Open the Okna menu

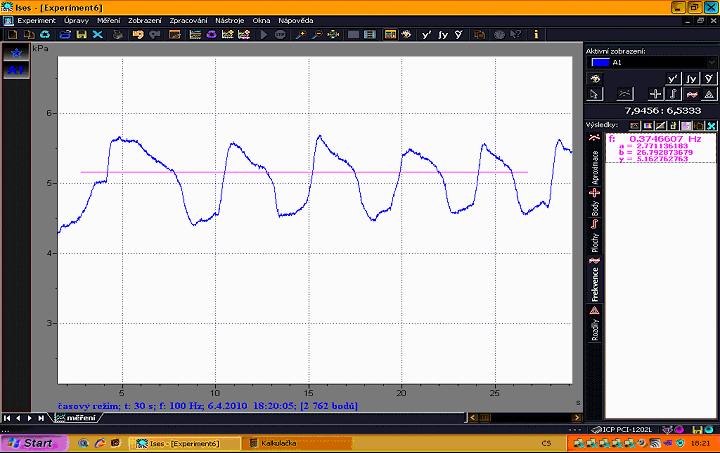pos(261,21)
